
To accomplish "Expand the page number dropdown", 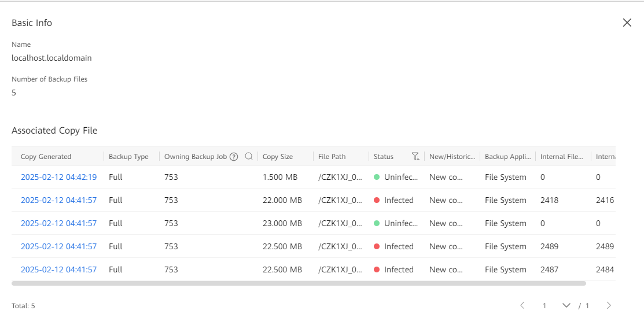I will (x=566, y=305).
